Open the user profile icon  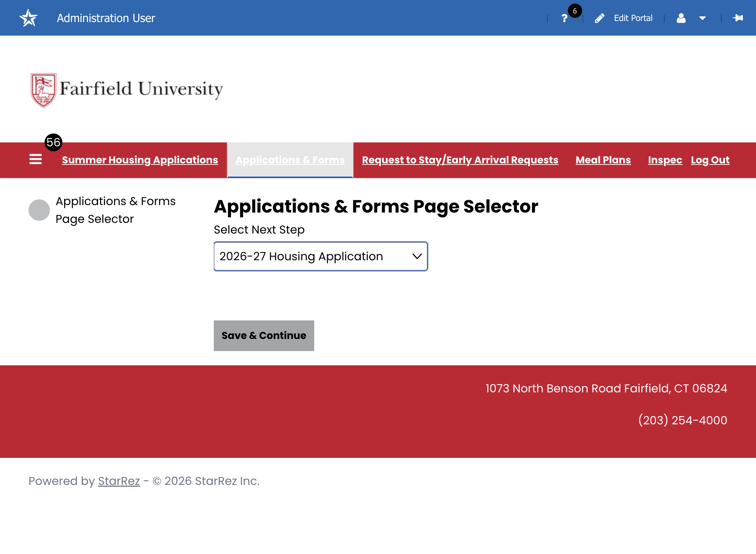(x=681, y=18)
